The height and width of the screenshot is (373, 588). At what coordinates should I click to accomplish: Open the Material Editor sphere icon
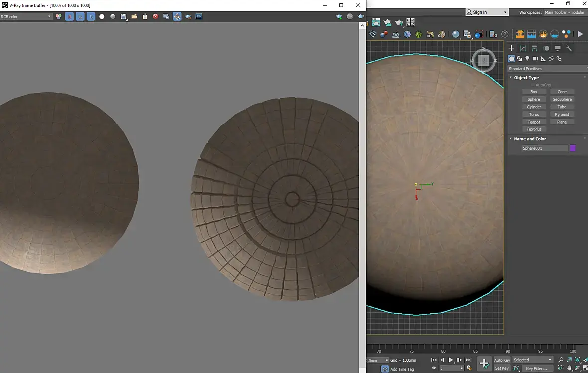pos(455,34)
